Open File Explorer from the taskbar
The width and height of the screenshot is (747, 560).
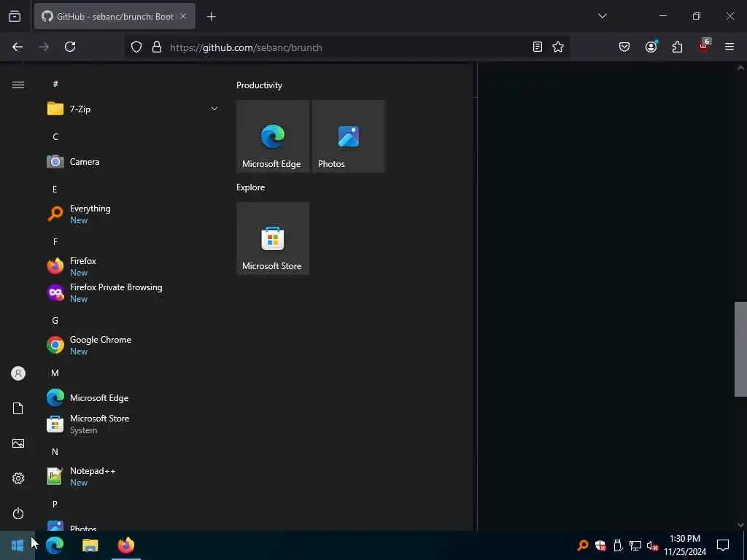coord(90,545)
